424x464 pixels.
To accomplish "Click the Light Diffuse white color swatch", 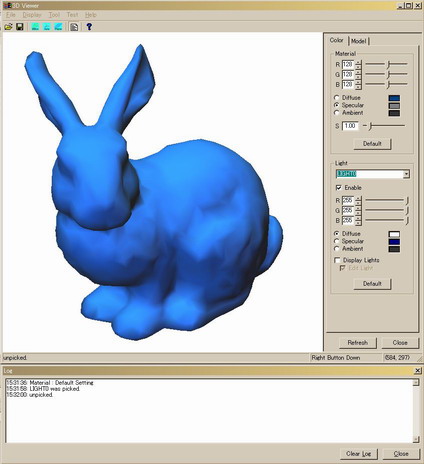I will coord(394,234).
